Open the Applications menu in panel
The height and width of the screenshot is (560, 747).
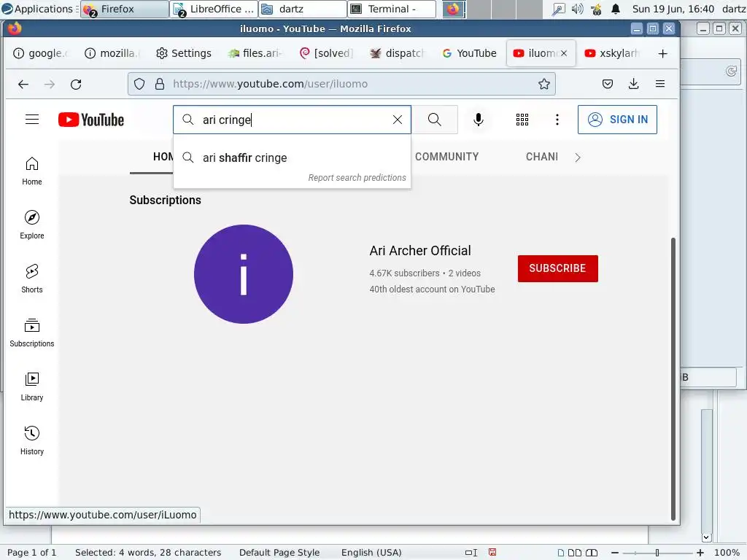coord(40,9)
